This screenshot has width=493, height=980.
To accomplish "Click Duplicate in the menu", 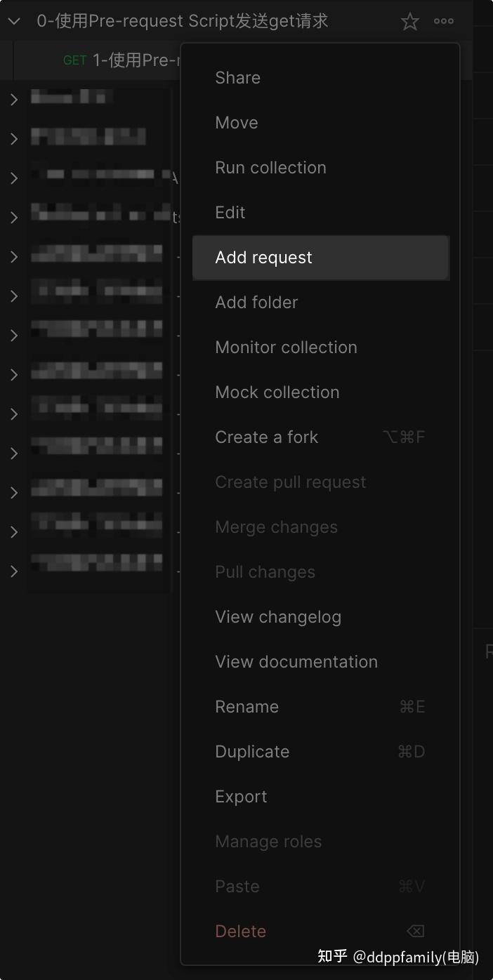I will tap(252, 752).
